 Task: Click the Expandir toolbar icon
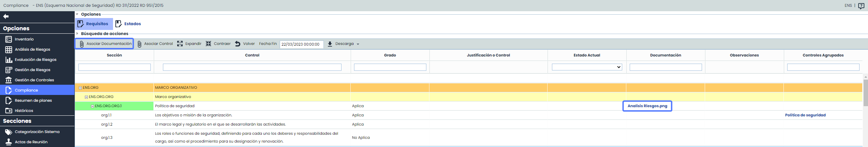[x=180, y=44]
